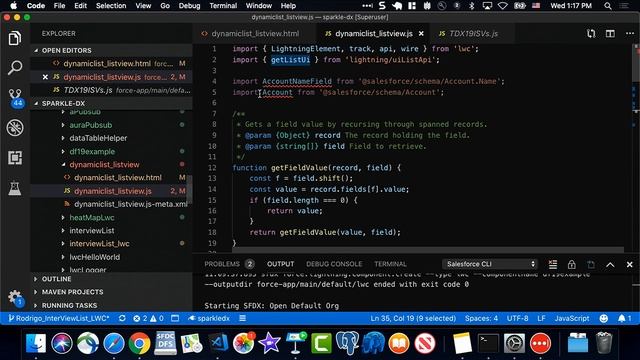
Task: Open System Preferences from the Dock
Action: [x=514, y=344]
